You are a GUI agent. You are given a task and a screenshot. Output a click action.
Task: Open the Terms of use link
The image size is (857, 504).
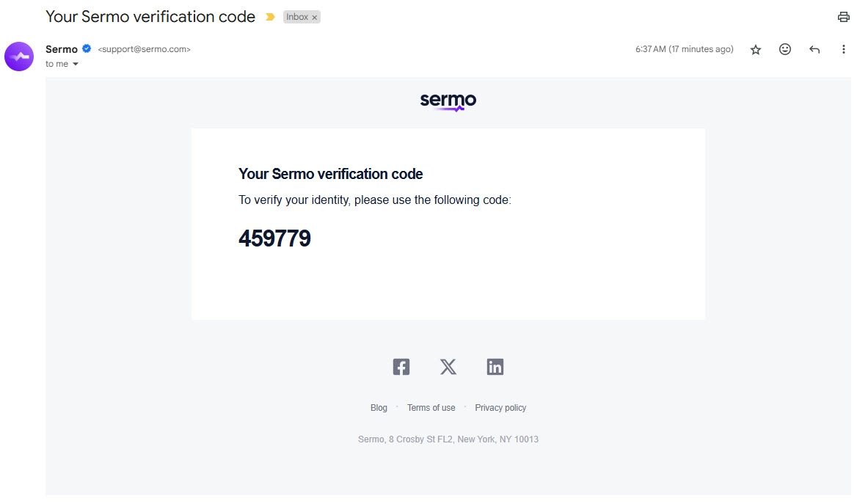click(x=431, y=408)
